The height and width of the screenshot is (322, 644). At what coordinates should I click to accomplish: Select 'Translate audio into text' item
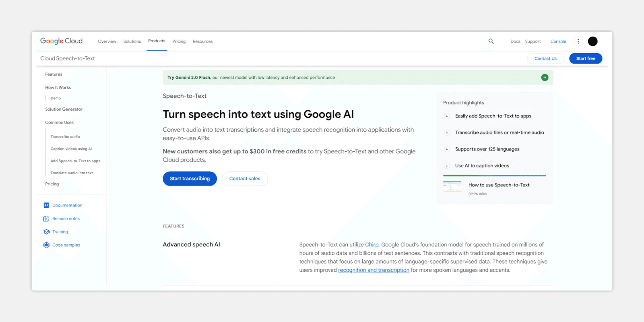[x=72, y=173]
